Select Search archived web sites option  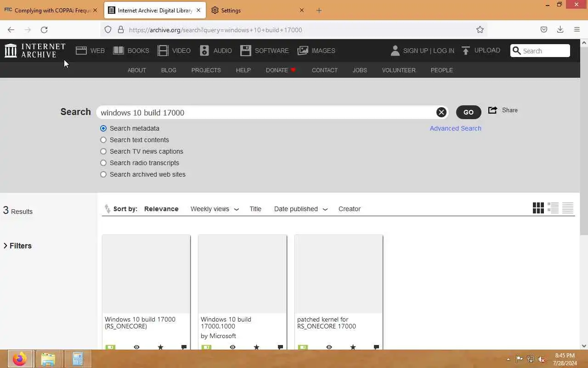pyautogui.click(x=103, y=174)
